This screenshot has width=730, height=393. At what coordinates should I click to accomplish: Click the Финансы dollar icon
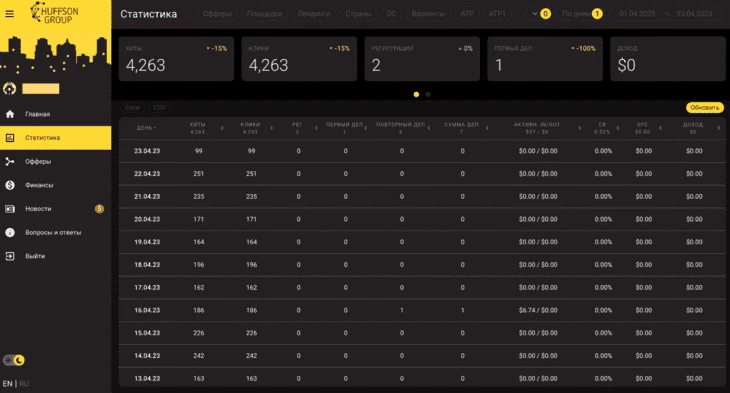(x=10, y=185)
